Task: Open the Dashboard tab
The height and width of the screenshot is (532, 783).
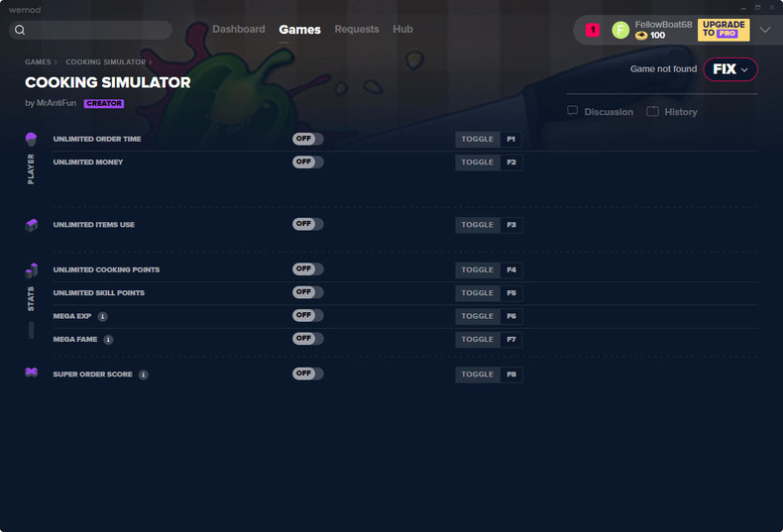Action: pos(239,29)
